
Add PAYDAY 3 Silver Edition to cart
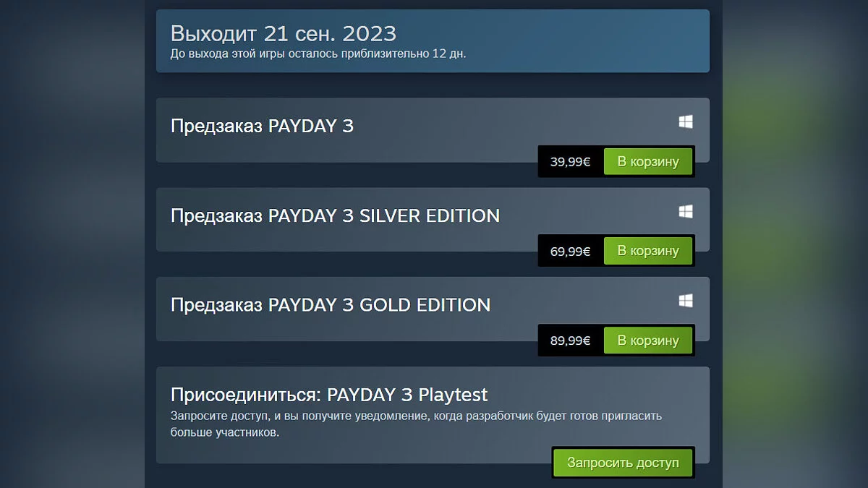point(647,251)
